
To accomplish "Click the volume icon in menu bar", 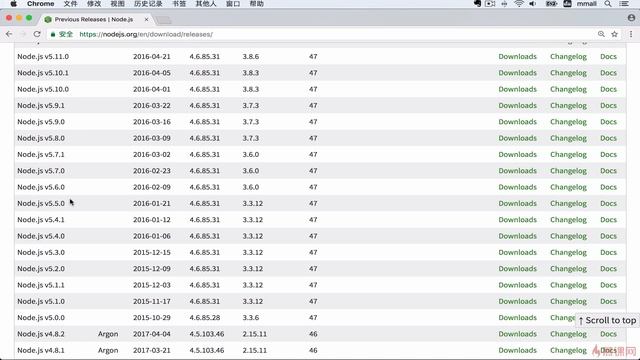I will click(533, 4).
